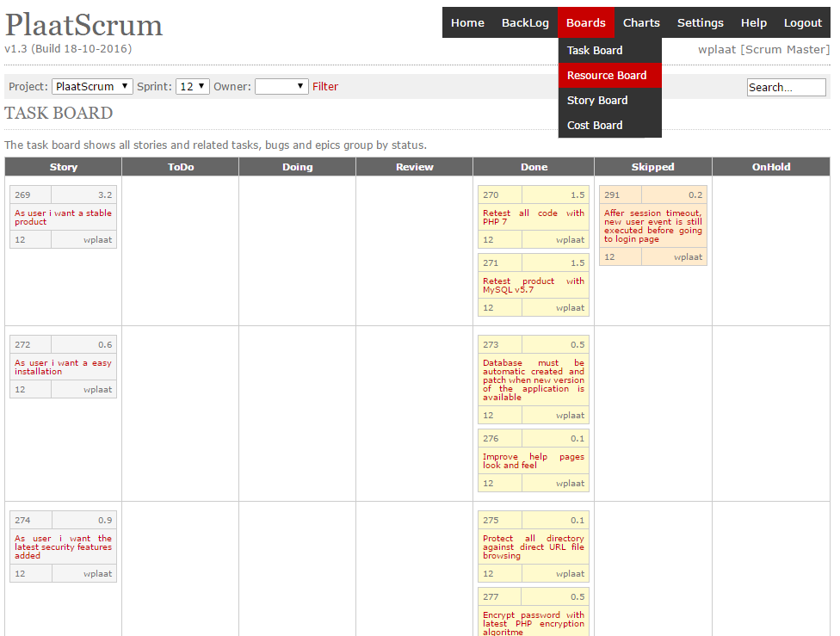Screen dimensions: 840x636
Task: Open task 'Encrypt password with latest PHP encryption'
Action: (534, 623)
